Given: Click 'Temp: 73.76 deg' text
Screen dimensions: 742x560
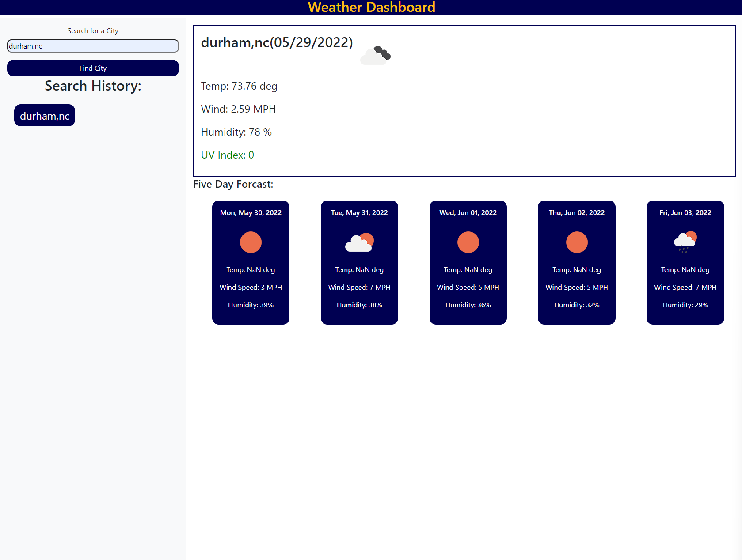Looking at the screenshot, I should click(239, 86).
